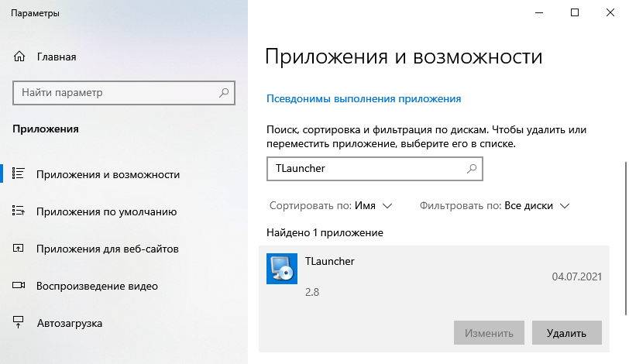Image resolution: width=629 pixels, height=364 pixels.
Task: Open the 'Приложения по умолчанию' sidebar icon
Action: [x=19, y=211]
